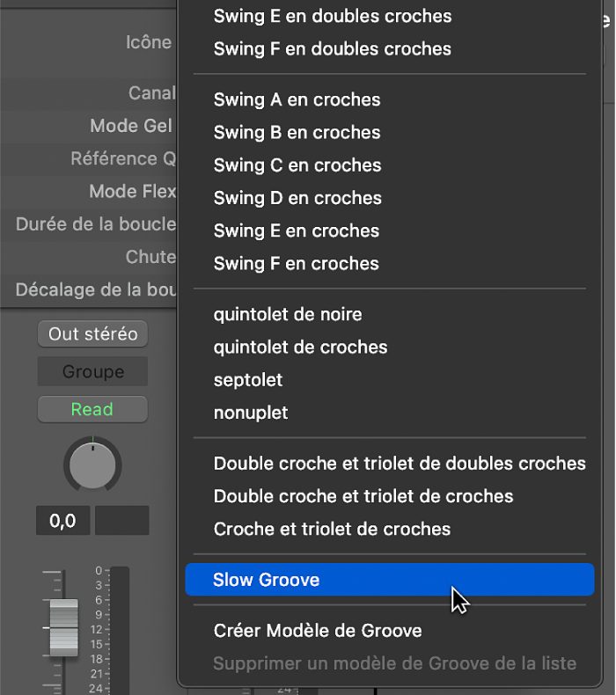Click the Mode Flex parameter row

pyautogui.click(x=89, y=192)
